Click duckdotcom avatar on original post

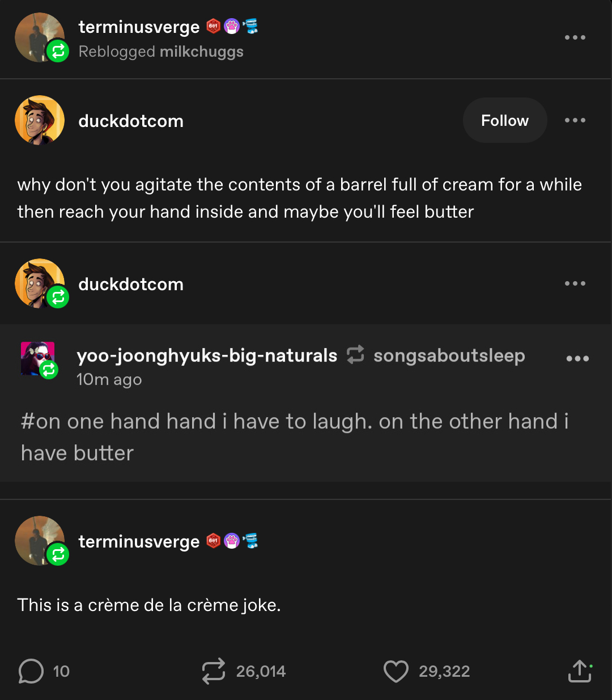39,120
